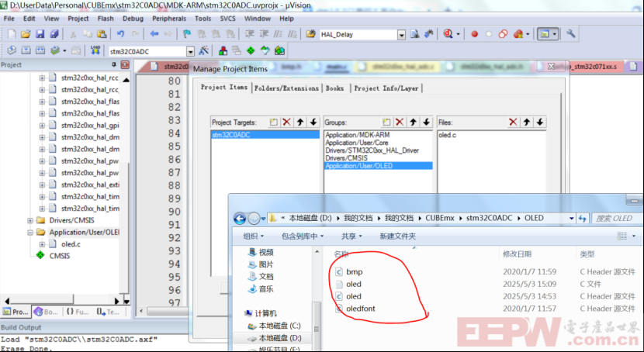This screenshot has width=644, height=352.
Task: Open the 组织 dropdown in Explorer
Action: [253, 236]
